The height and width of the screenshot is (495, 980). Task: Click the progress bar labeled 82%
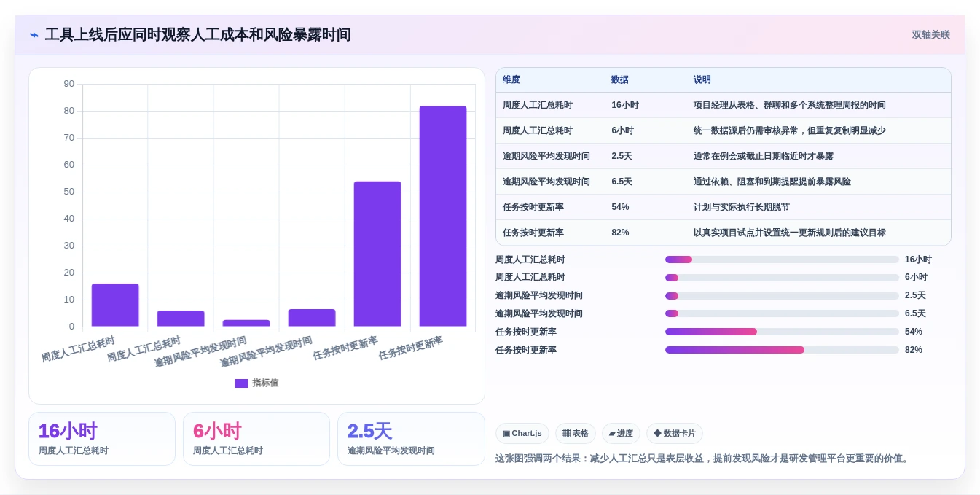(782, 350)
